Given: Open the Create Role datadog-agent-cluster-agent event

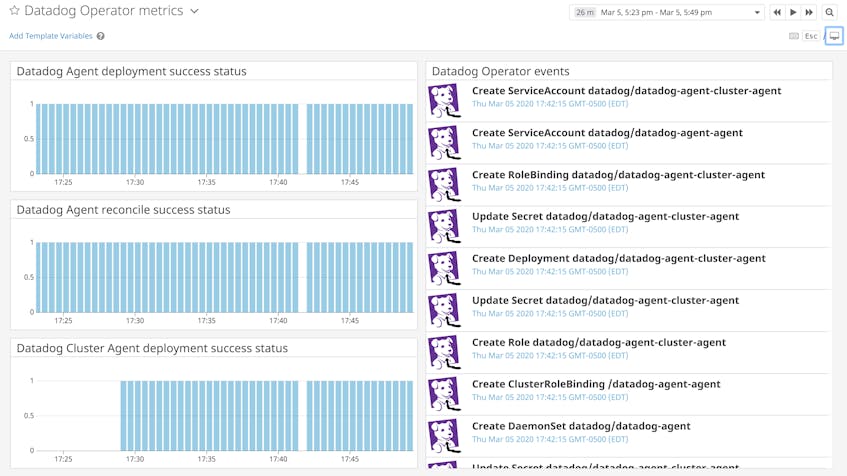Looking at the screenshot, I should [x=599, y=342].
